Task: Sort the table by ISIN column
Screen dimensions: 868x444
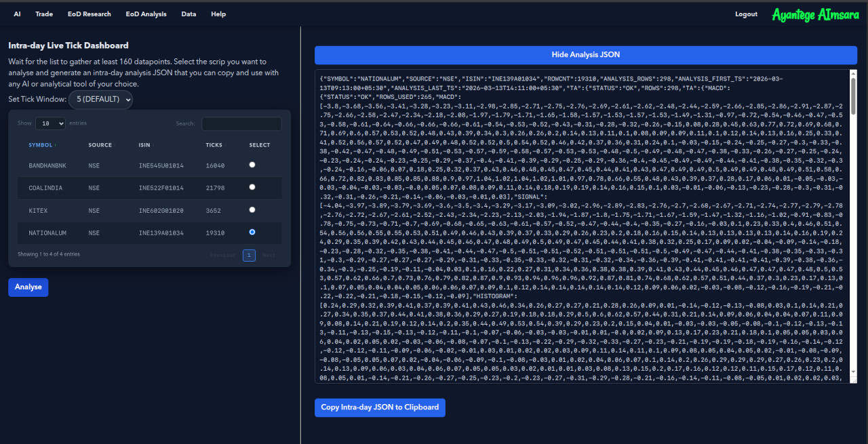Action: pyautogui.click(x=144, y=144)
